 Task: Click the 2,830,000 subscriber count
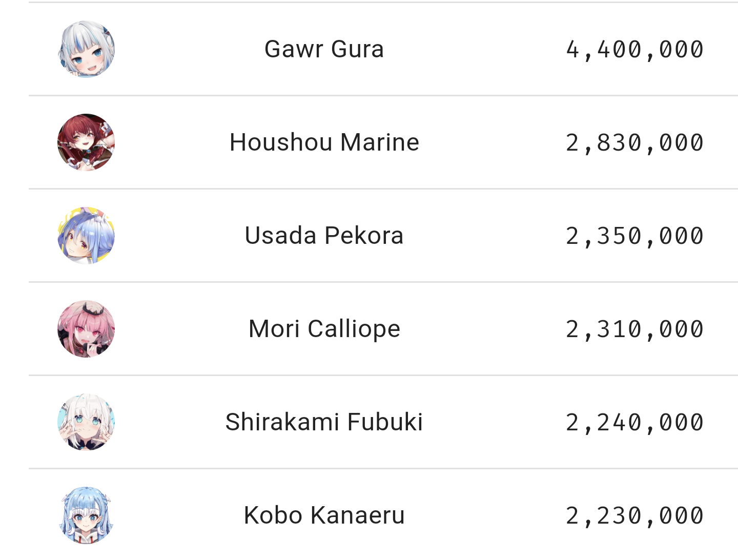634,143
